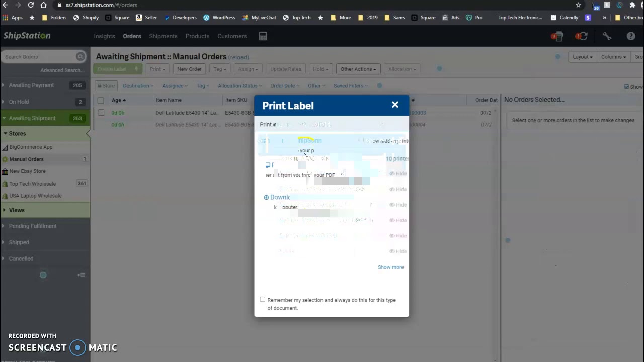Expand the Destination filter
Image resolution: width=644 pixels, height=362 pixels.
click(x=138, y=86)
